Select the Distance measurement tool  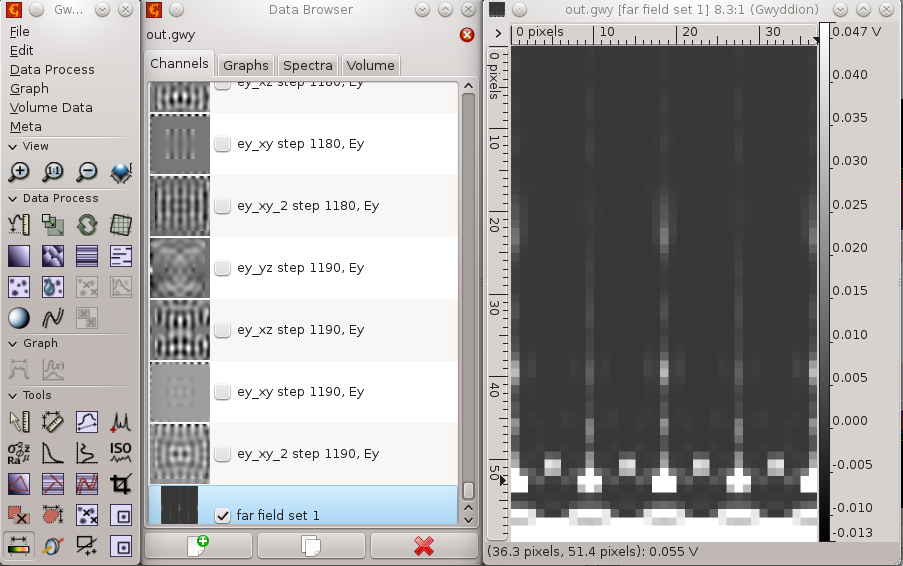point(53,421)
